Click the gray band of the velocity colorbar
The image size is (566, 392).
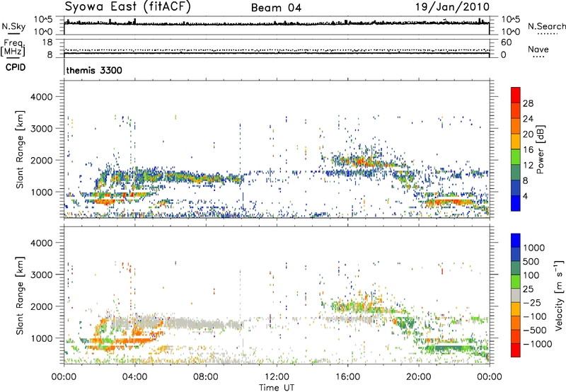tap(516, 296)
